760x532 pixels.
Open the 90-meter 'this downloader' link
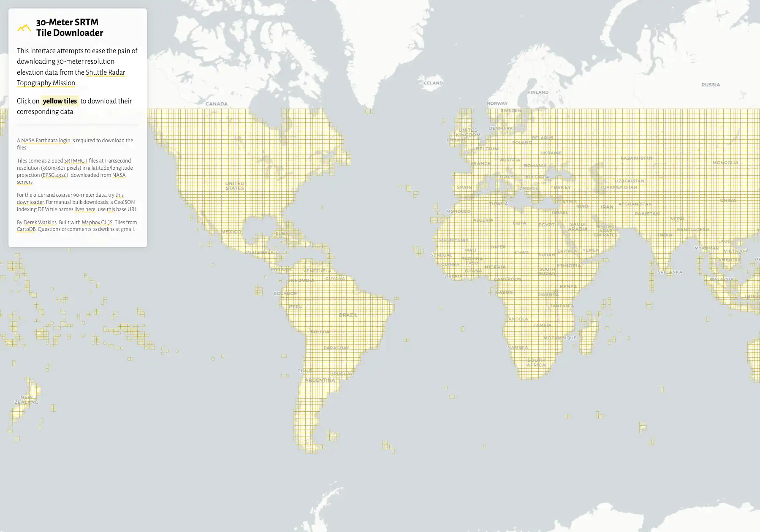click(x=30, y=202)
